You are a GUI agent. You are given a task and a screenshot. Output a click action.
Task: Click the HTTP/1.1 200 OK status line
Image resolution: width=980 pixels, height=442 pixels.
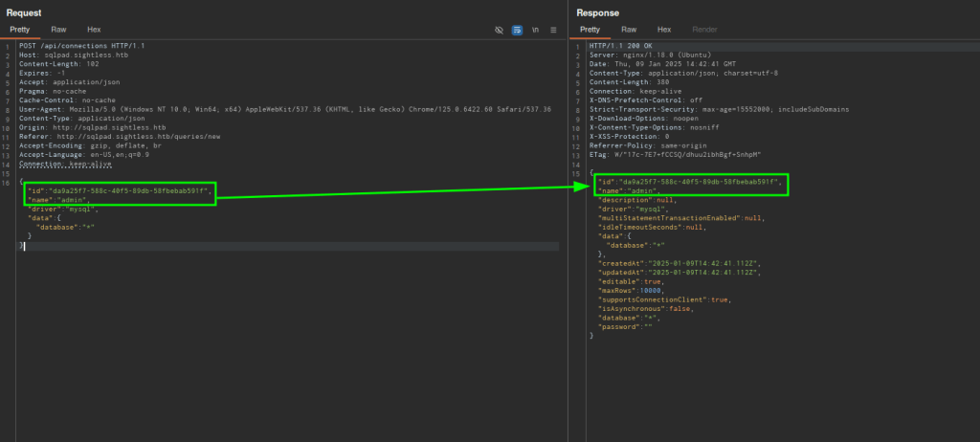pyautogui.click(x=618, y=46)
